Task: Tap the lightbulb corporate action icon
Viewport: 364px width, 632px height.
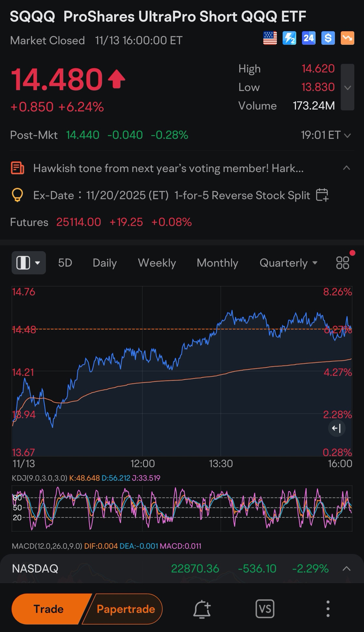Action: (17, 195)
